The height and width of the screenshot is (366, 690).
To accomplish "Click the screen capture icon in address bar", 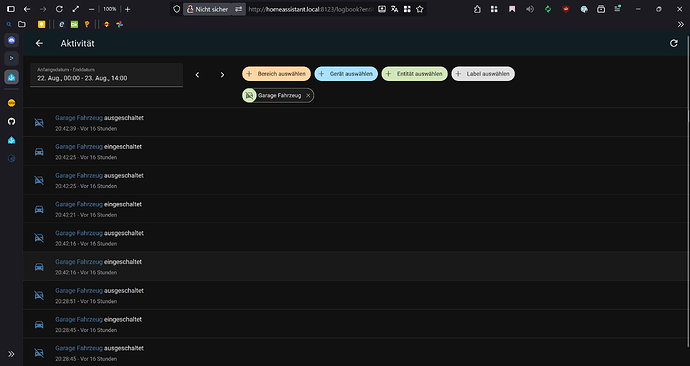I will [x=382, y=9].
